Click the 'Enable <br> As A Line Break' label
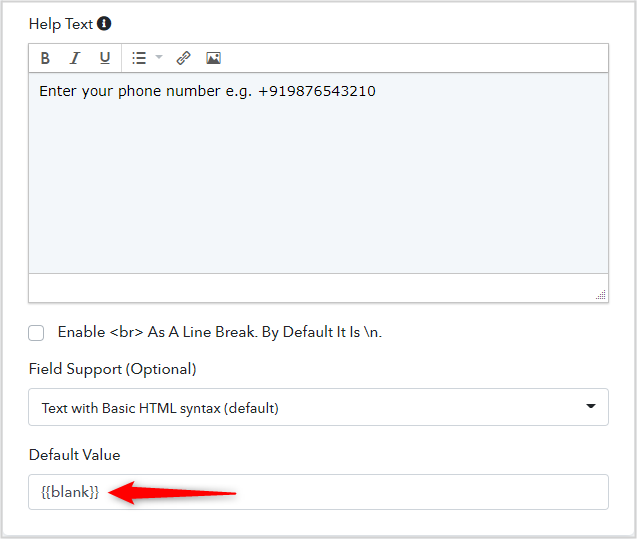The height and width of the screenshot is (539, 637). (220, 332)
